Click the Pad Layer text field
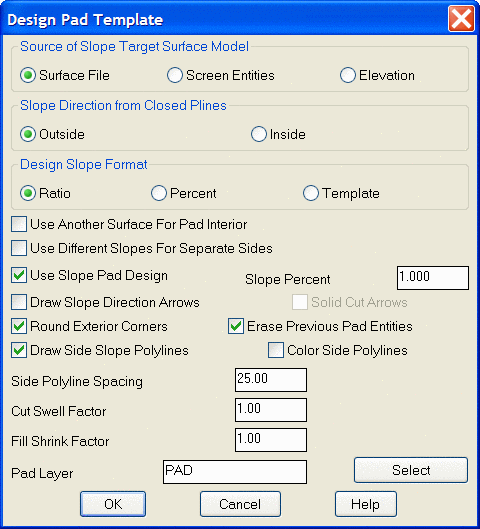 (235, 472)
